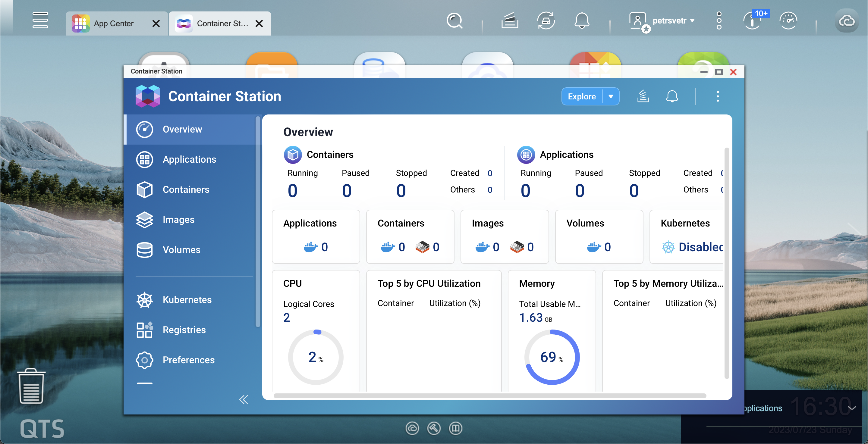Image resolution: width=868 pixels, height=444 pixels.
Task: Open the Container Station three-dot more menu
Action: (717, 96)
